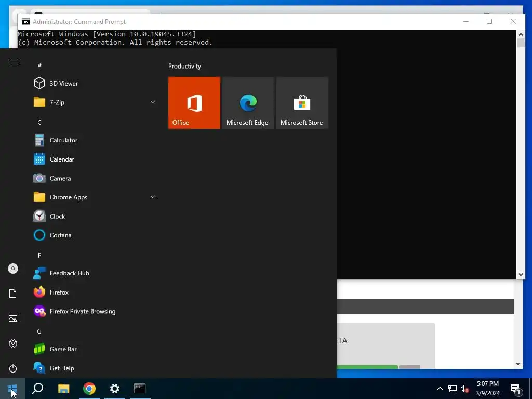Switch to Command Prompt on the taskbar
This screenshot has height=399, width=532.
[140, 389]
